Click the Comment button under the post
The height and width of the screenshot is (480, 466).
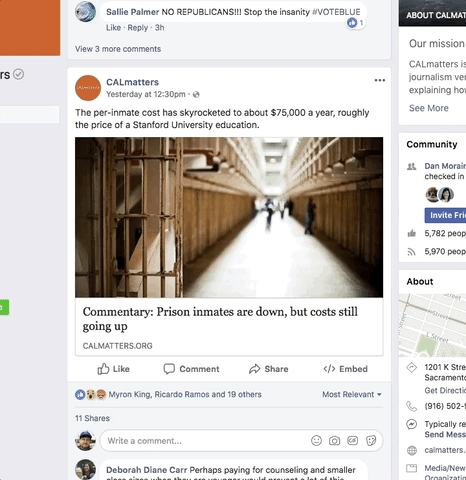(x=191, y=369)
